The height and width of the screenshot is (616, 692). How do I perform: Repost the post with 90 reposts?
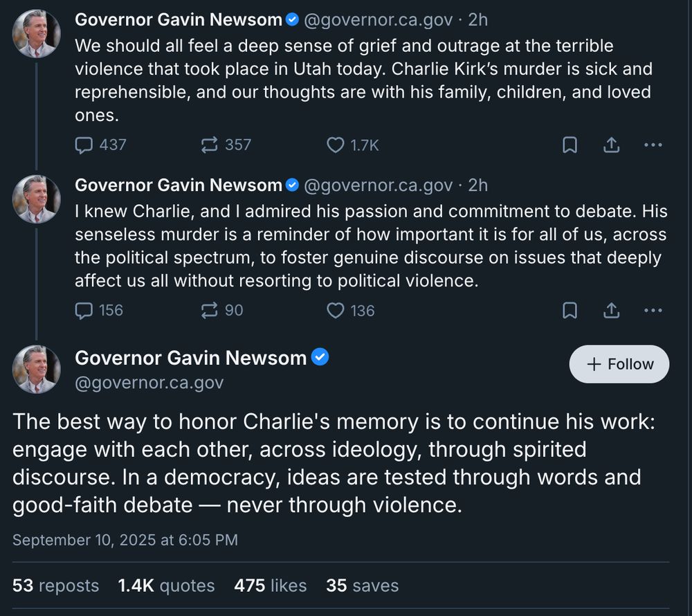[209, 310]
